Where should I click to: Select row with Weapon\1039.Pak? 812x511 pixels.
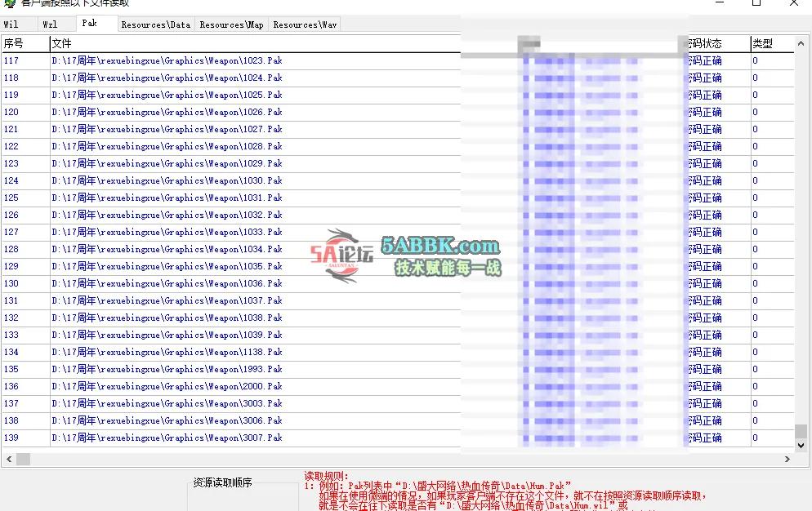[398, 335]
